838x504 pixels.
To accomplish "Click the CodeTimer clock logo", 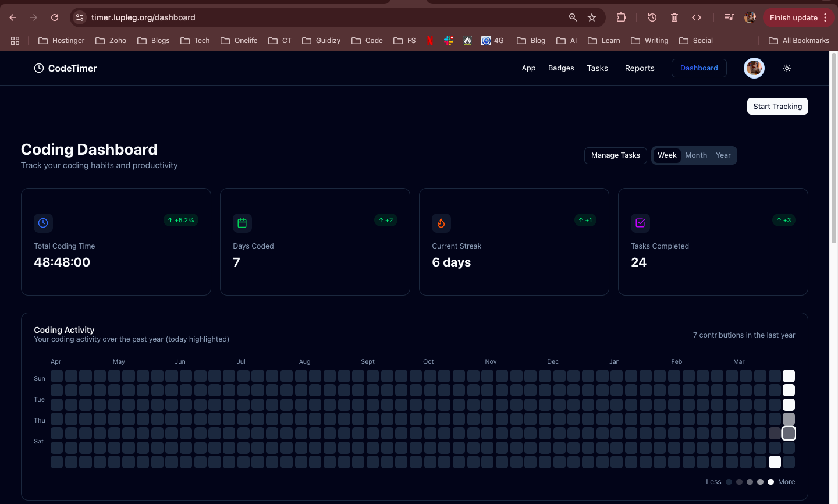I will [x=38, y=68].
